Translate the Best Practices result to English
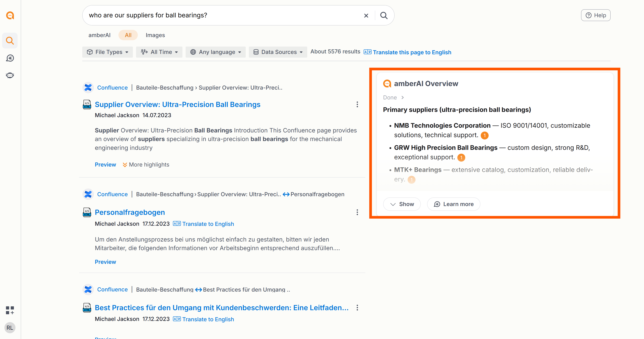 204,319
